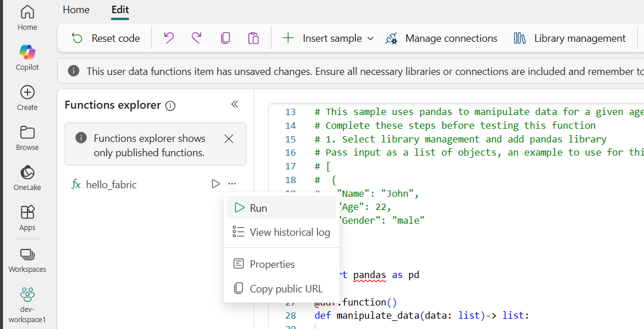Image resolution: width=644 pixels, height=329 pixels.
Task: Open OneLake in the sidebar
Action: (x=27, y=177)
